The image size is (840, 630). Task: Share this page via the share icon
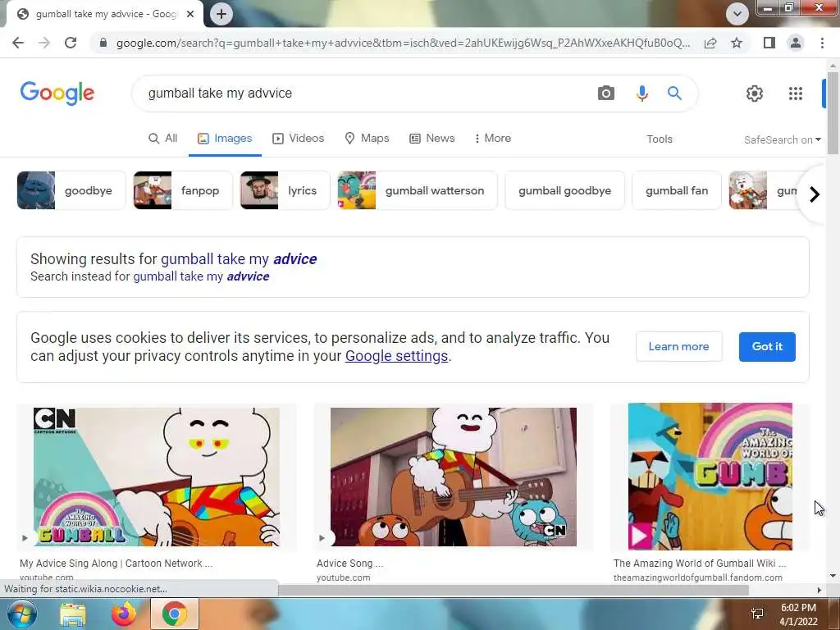click(x=710, y=43)
